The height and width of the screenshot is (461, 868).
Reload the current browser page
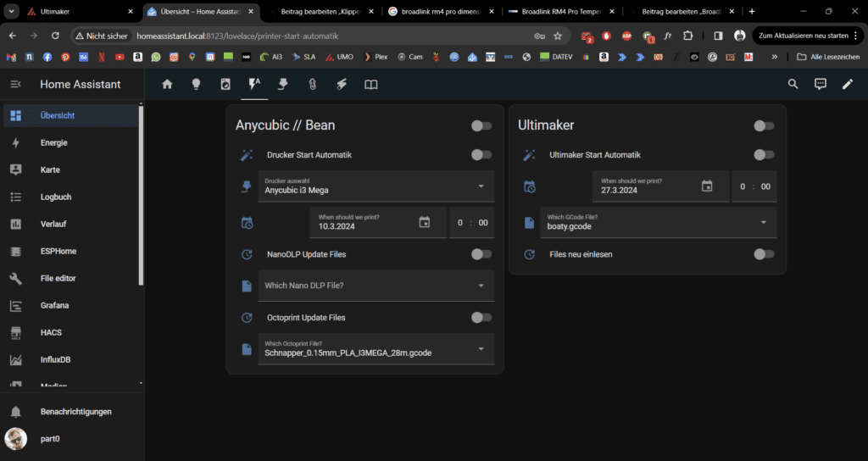(55, 36)
